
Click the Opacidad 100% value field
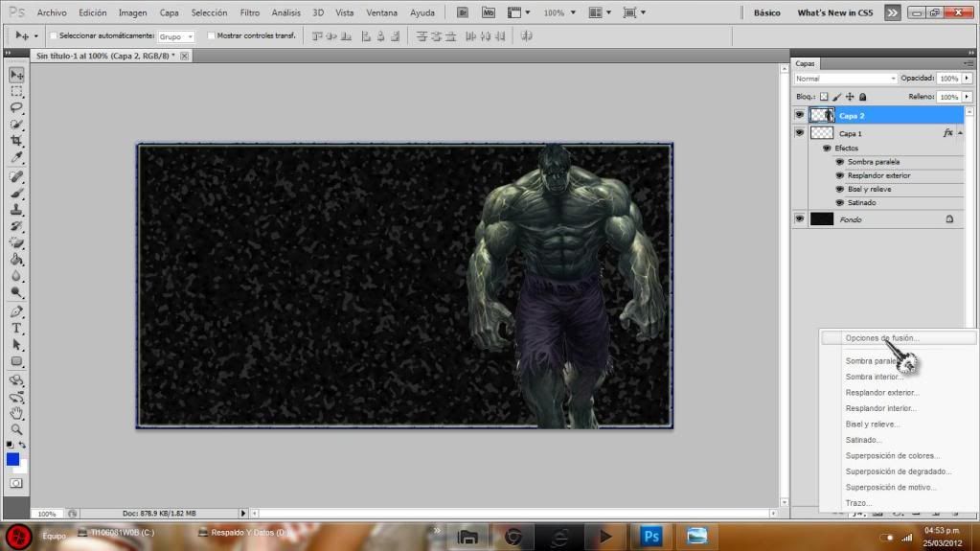click(x=948, y=79)
